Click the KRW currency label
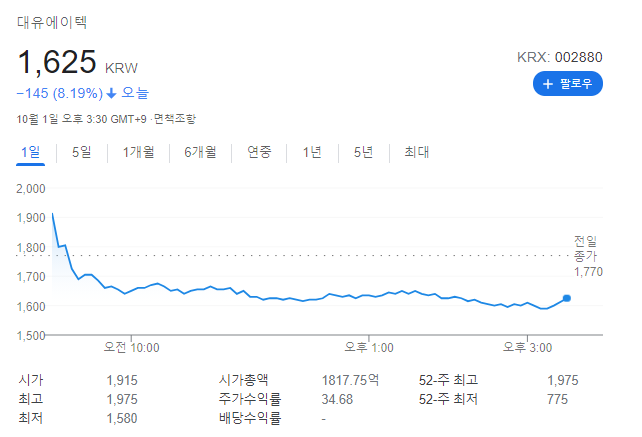The image size is (642, 437). [122, 68]
